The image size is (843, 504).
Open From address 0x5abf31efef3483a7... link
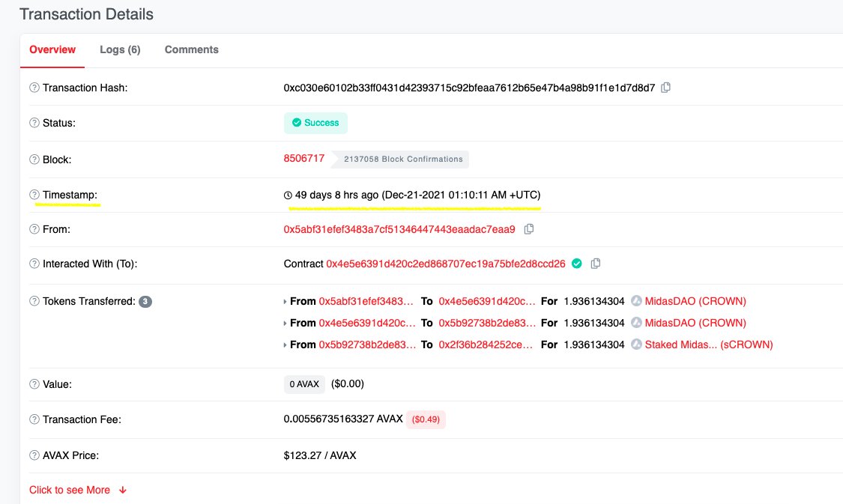[399, 229]
